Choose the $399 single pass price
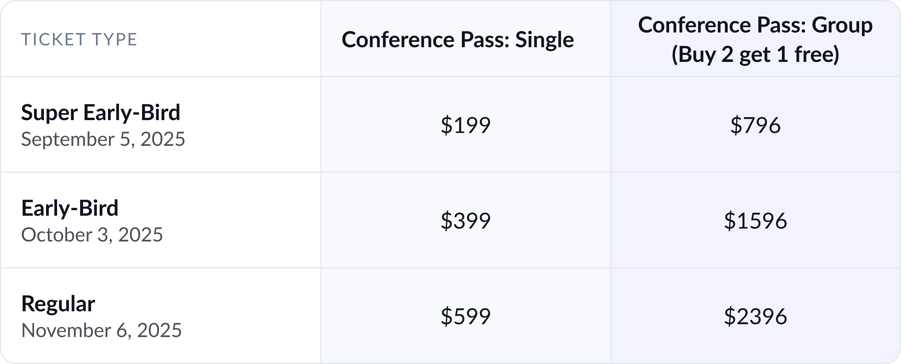Image resolution: width=901 pixels, height=364 pixels. pos(465,221)
